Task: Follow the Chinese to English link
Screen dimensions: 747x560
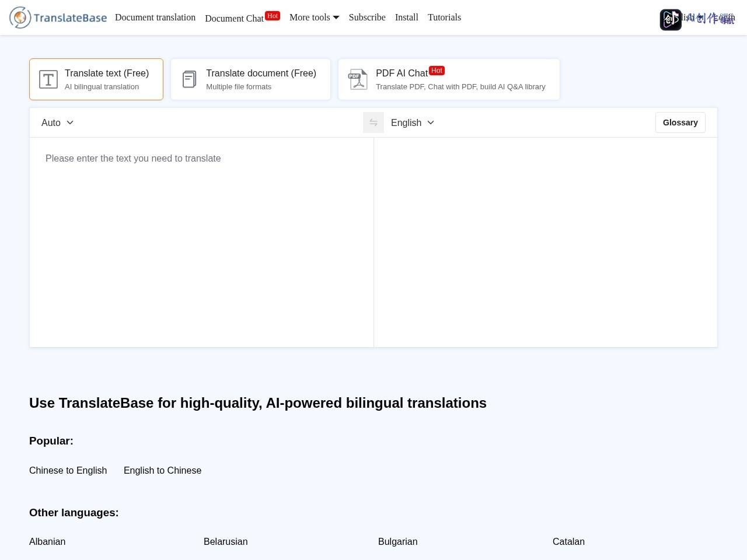Action: pyautogui.click(x=68, y=470)
